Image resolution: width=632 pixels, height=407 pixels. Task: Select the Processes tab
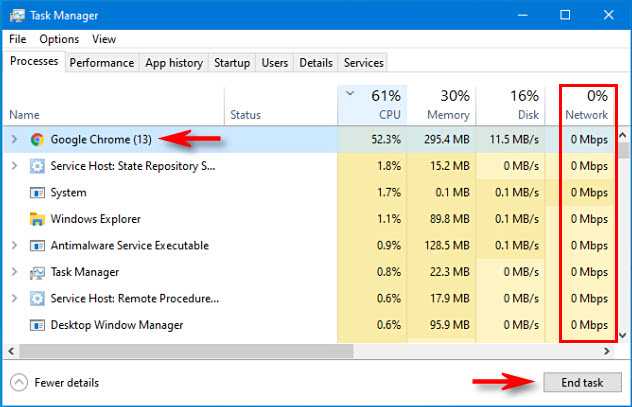point(34,61)
